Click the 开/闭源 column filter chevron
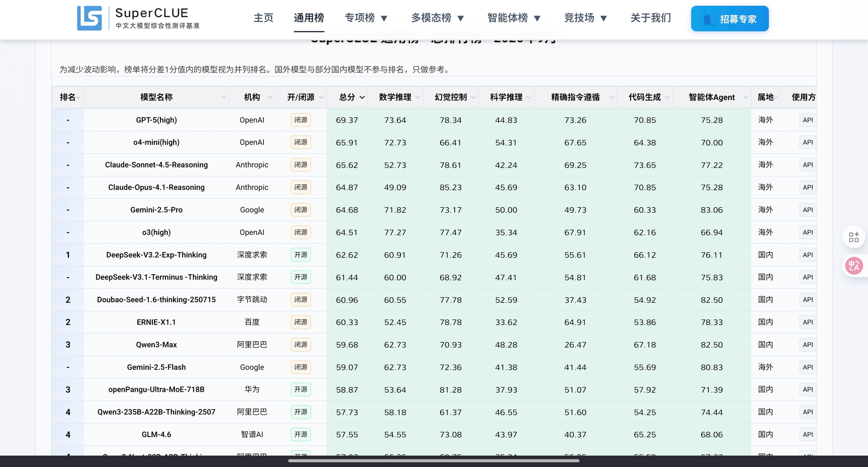The width and height of the screenshot is (868, 467). click(x=321, y=97)
